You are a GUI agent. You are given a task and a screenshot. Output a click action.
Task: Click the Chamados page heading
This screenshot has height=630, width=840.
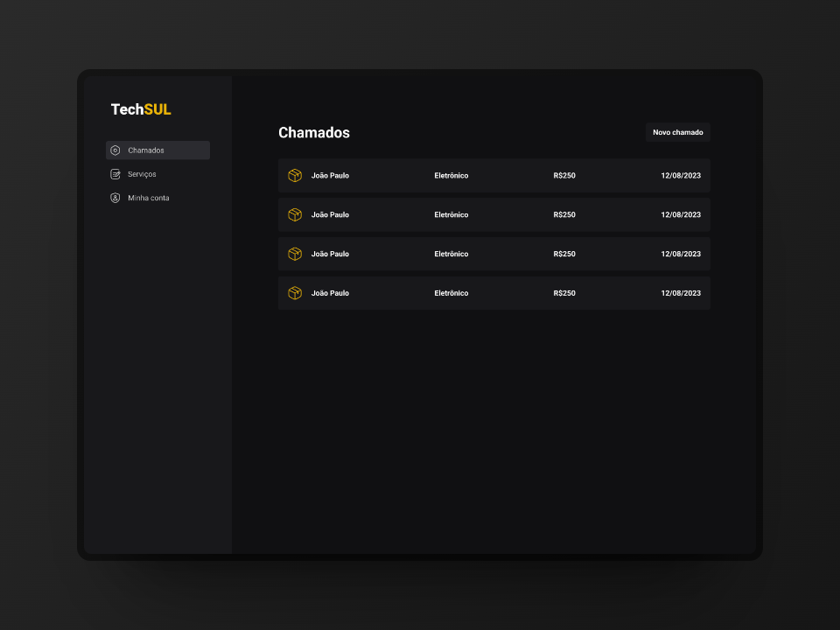pyautogui.click(x=314, y=133)
